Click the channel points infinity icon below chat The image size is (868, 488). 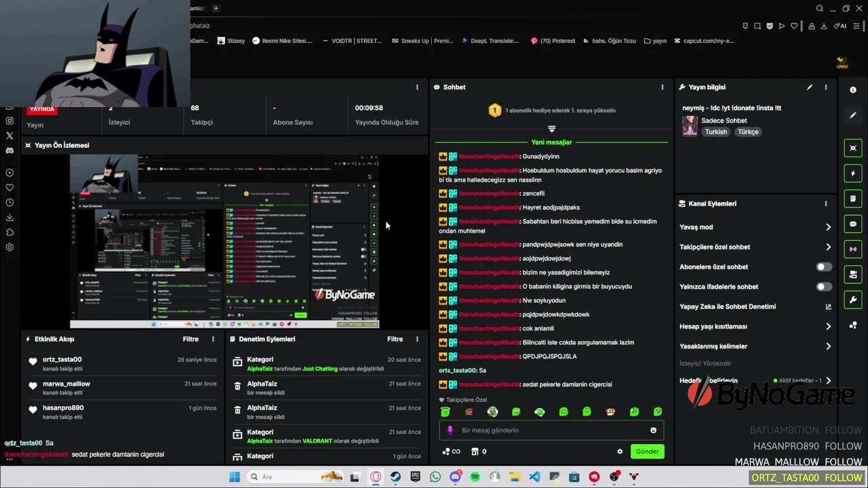point(451,451)
